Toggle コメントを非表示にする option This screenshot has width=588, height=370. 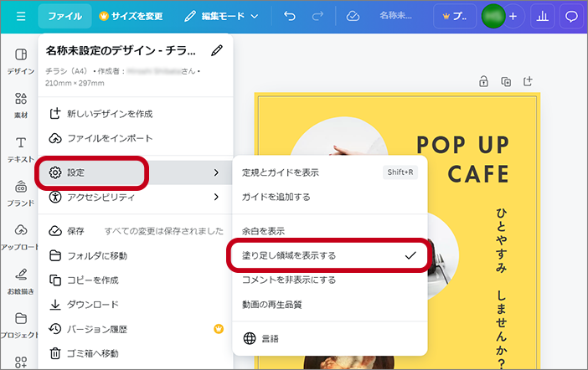point(330,280)
